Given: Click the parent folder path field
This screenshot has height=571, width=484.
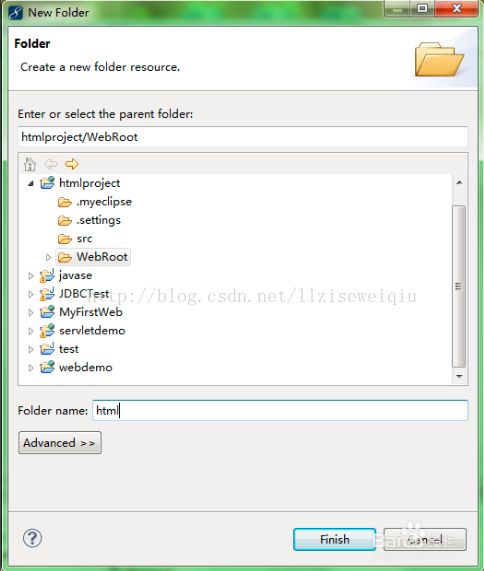Looking at the screenshot, I should tap(243, 137).
